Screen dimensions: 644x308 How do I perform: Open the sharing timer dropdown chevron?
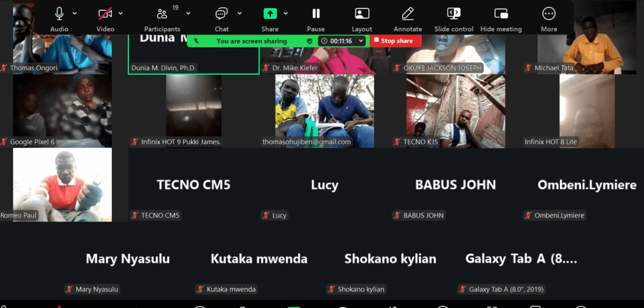click(x=361, y=41)
